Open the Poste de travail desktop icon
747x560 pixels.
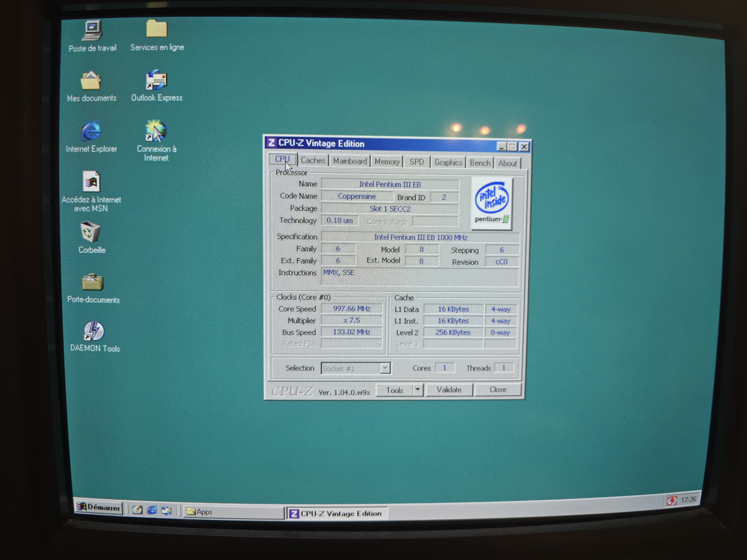click(x=92, y=31)
